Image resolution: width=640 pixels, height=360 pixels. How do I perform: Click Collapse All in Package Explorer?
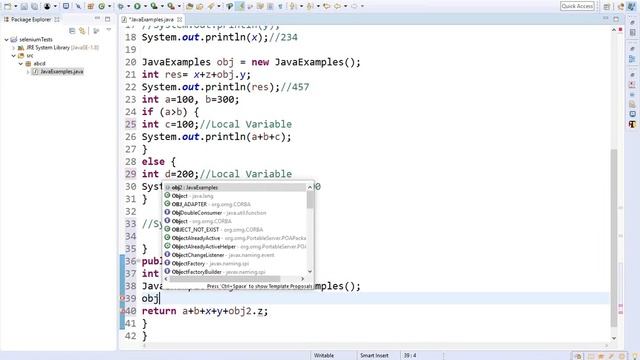click(72, 31)
